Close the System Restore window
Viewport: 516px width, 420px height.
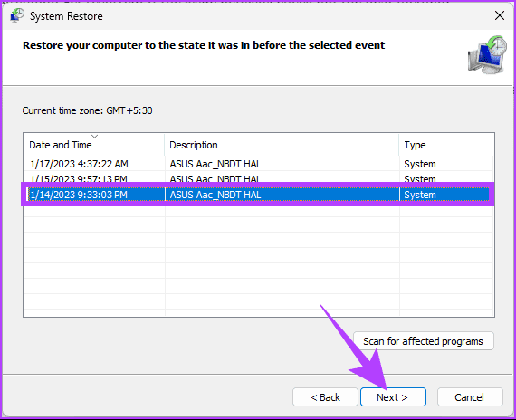[499, 15]
